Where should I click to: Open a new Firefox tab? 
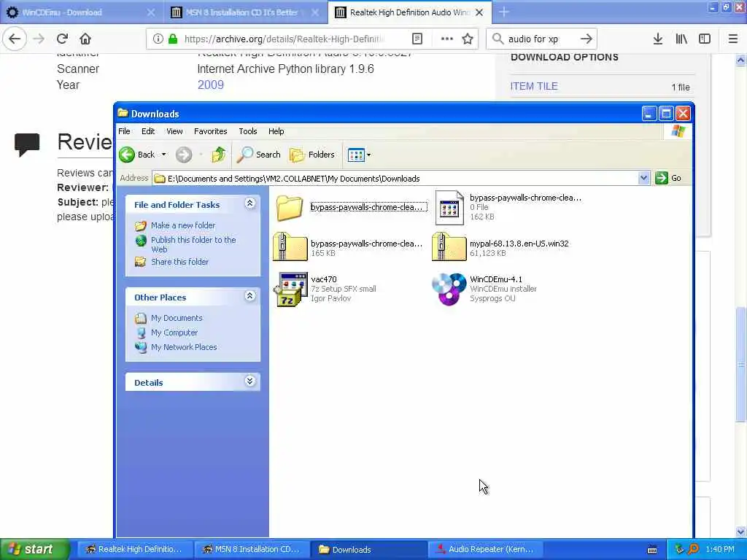pyautogui.click(x=504, y=12)
